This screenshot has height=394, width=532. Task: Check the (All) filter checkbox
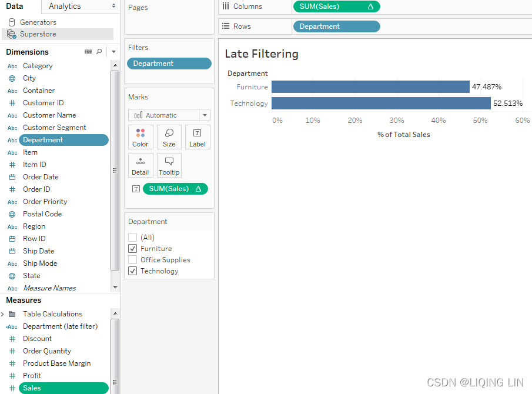[x=133, y=237]
